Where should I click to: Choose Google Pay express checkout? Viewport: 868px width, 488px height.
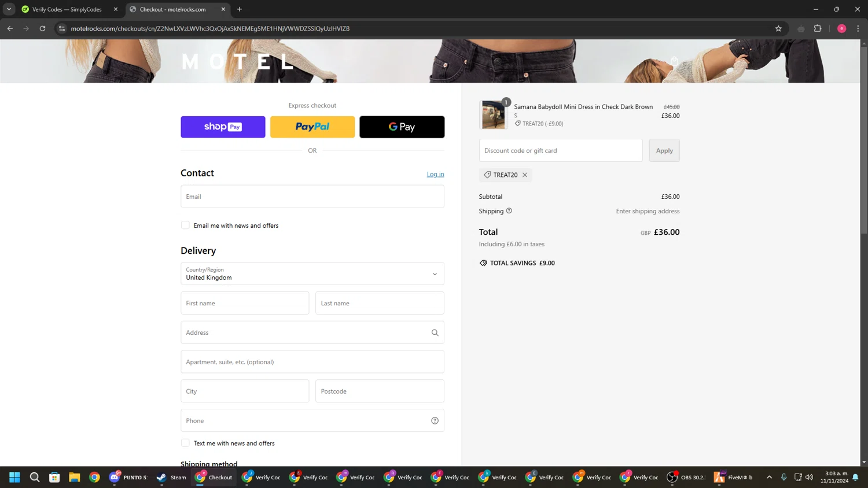pos(402,127)
